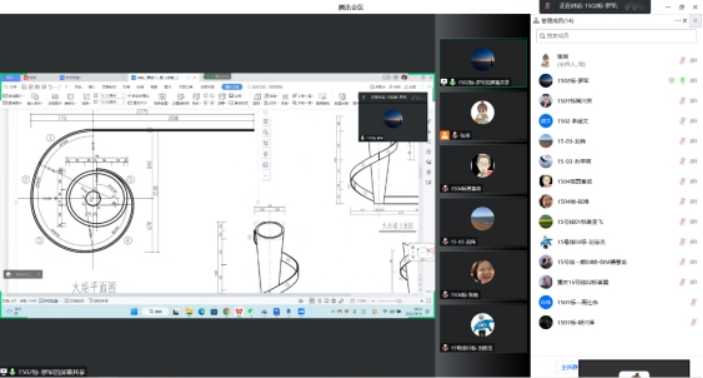
Task: Click the floating speaker preview window
Action: pos(393,117)
